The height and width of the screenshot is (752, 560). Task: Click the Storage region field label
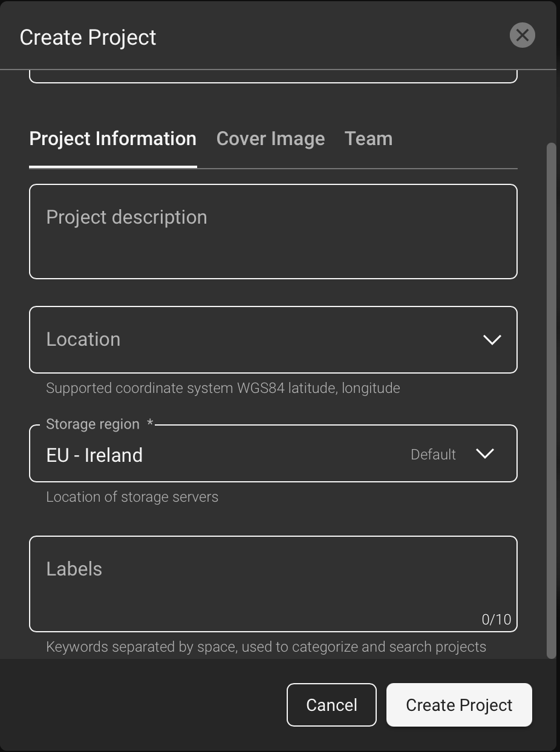pyautogui.click(x=93, y=424)
